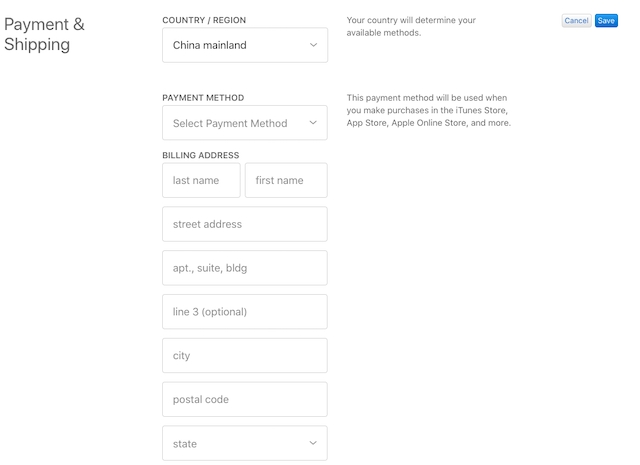Click the chevron arrow in Payment Method box
The image size is (640, 465).
pos(313,123)
